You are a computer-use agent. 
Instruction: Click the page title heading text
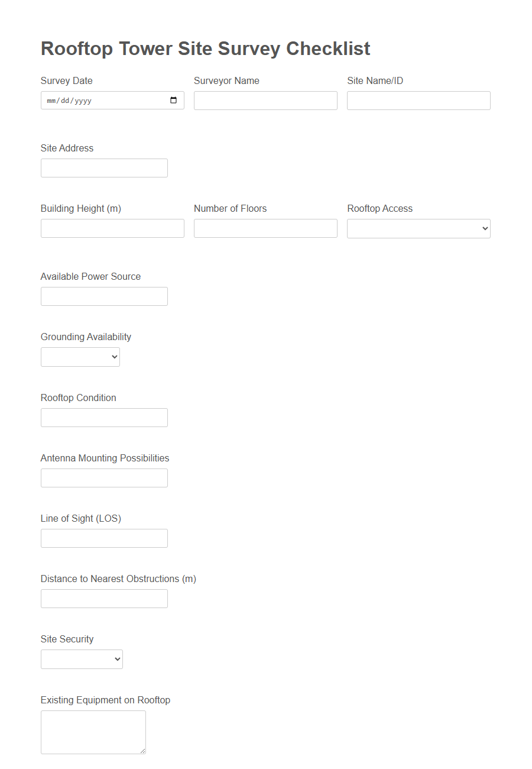(205, 49)
